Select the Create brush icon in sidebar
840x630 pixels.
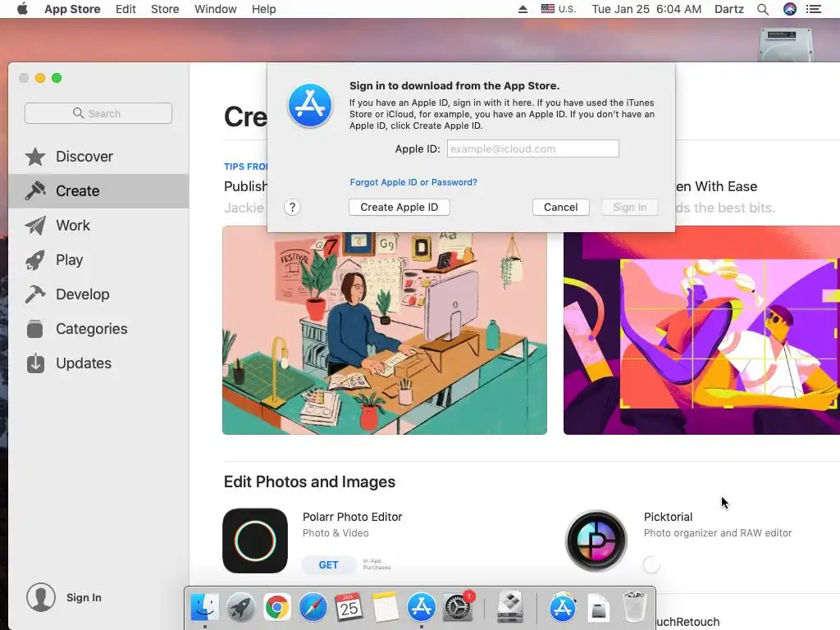point(35,190)
